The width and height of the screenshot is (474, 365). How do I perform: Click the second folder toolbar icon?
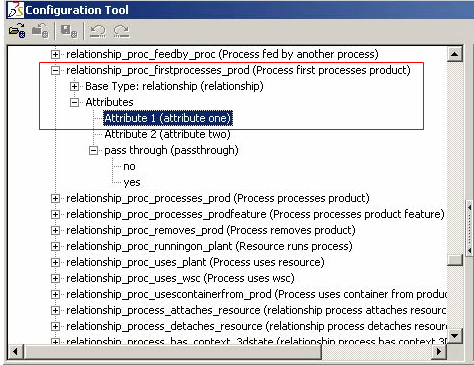(40, 31)
